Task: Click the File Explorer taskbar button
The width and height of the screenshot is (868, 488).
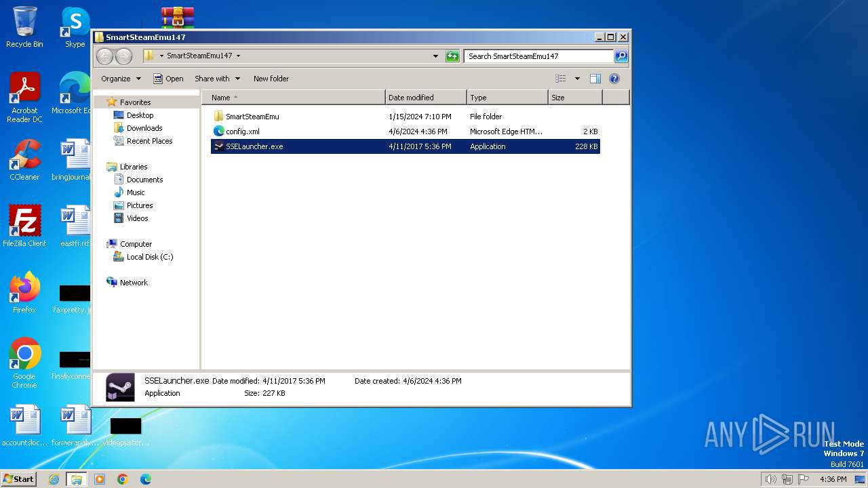Action: point(77,479)
